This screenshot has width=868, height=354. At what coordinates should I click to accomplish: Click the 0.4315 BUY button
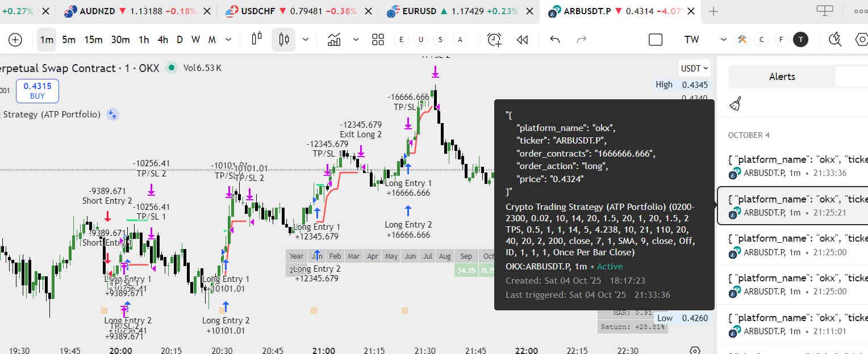pyautogui.click(x=37, y=91)
